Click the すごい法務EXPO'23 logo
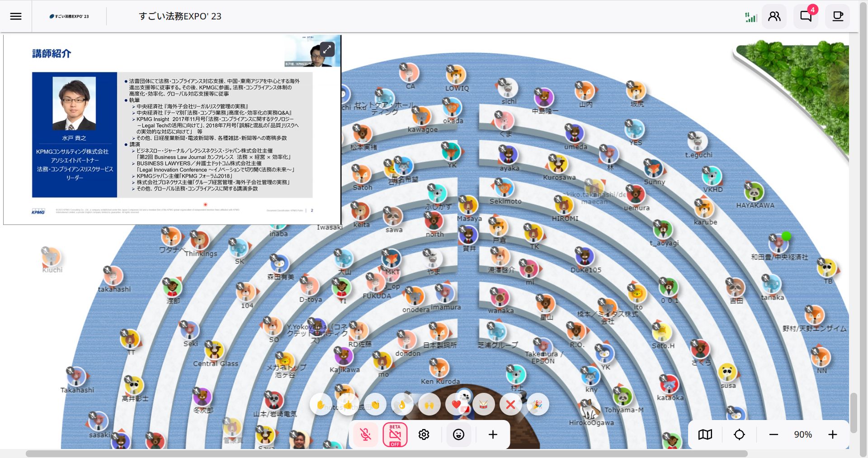This screenshot has width=868, height=458. [69, 16]
